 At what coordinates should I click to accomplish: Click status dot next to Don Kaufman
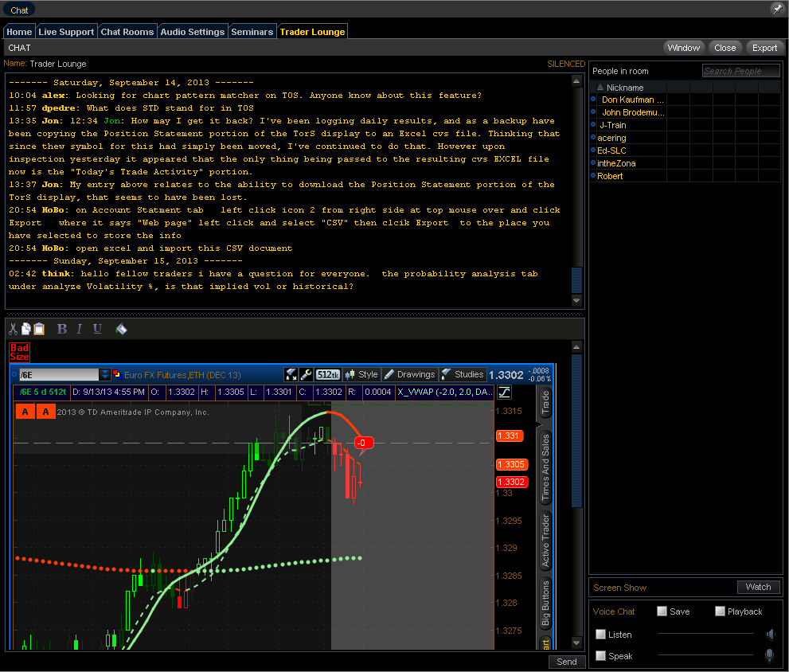[x=593, y=100]
